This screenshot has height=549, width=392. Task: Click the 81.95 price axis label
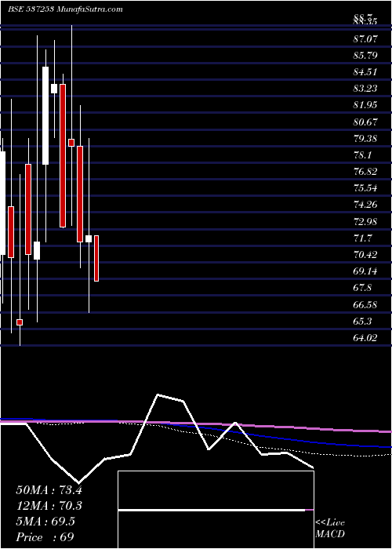click(365, 105)
